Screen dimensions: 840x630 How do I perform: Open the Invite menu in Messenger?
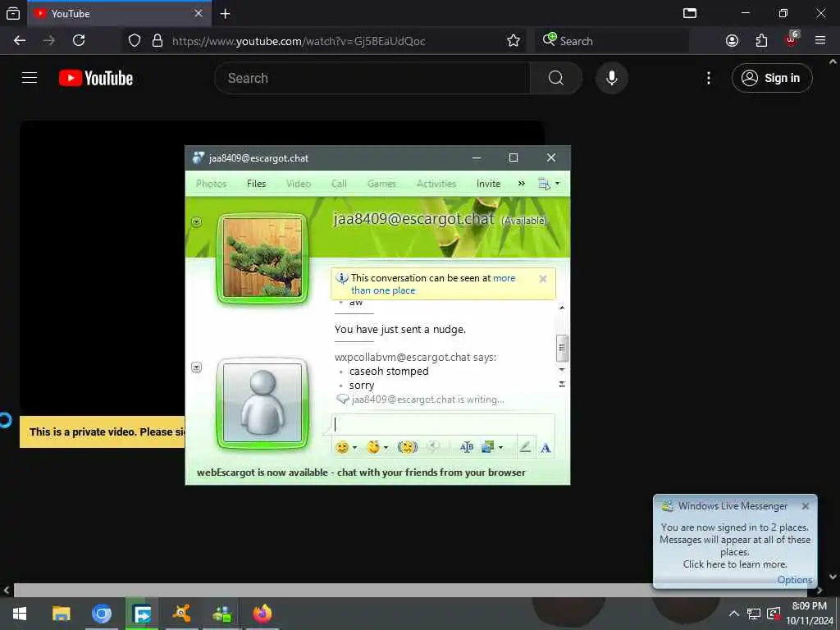coord(489,184)
